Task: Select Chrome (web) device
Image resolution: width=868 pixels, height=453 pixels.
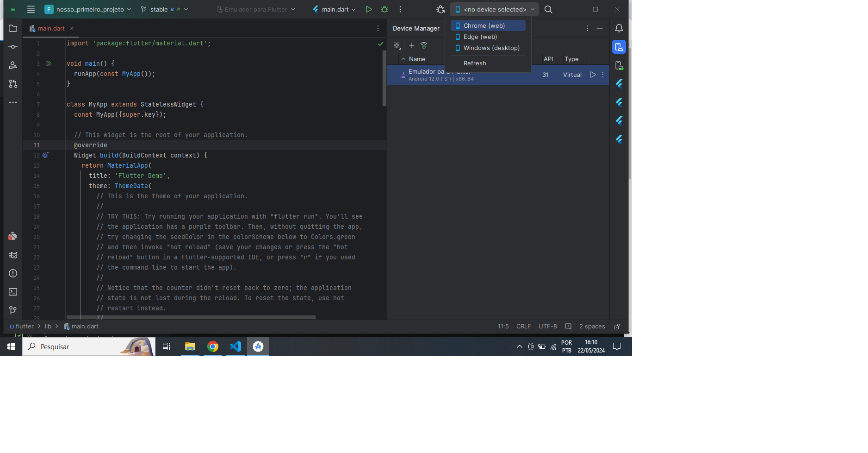Action: click(x=488, y=25)
